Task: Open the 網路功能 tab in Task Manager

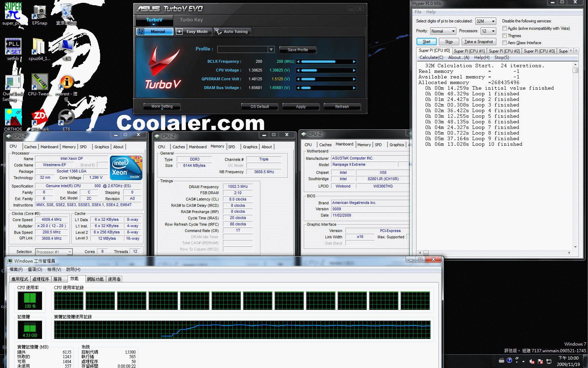Action: (95, 279)
